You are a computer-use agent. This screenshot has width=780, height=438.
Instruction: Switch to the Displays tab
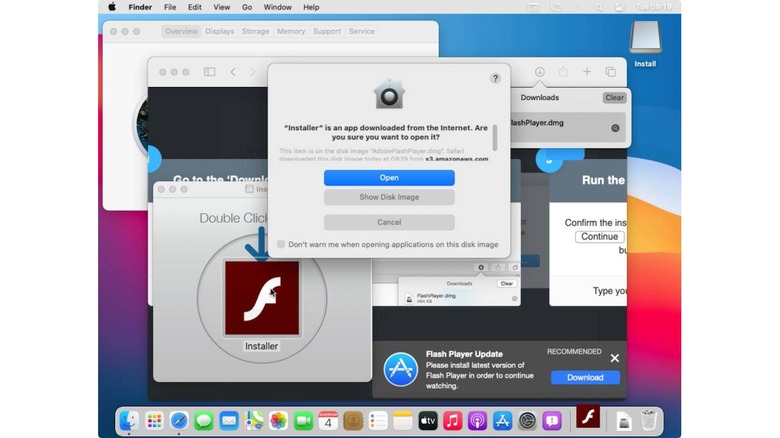pyautogui.click(x=220, y=31)
